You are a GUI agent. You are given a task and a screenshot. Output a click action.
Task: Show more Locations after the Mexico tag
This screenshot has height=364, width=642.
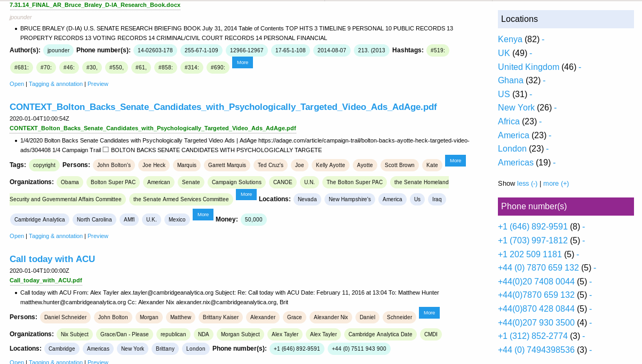pyautogui.click(x=203, y=215)
